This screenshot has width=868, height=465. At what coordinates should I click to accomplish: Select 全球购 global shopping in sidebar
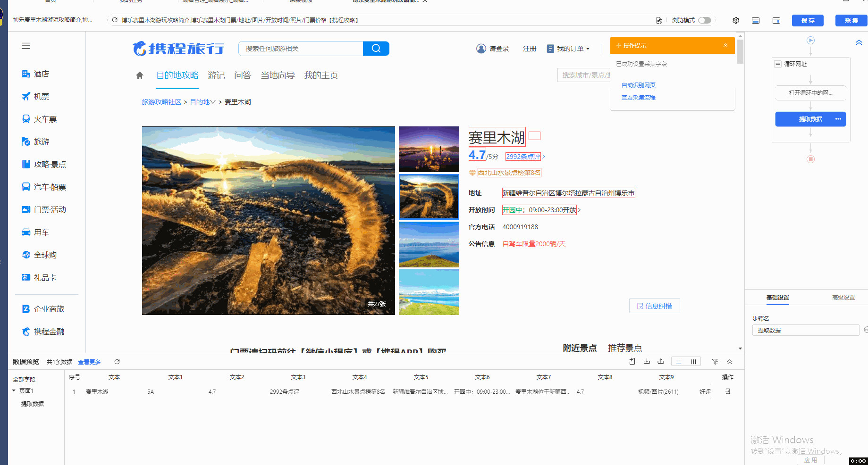tap(40, 255)
